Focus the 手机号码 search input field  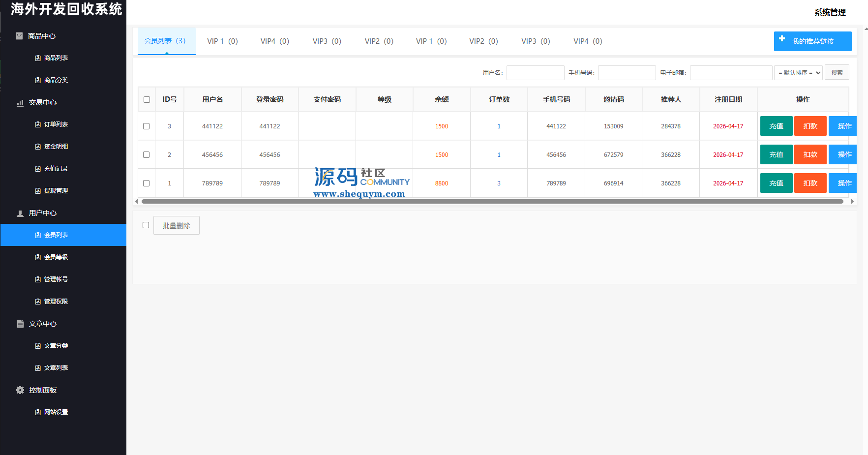point(627,73)
